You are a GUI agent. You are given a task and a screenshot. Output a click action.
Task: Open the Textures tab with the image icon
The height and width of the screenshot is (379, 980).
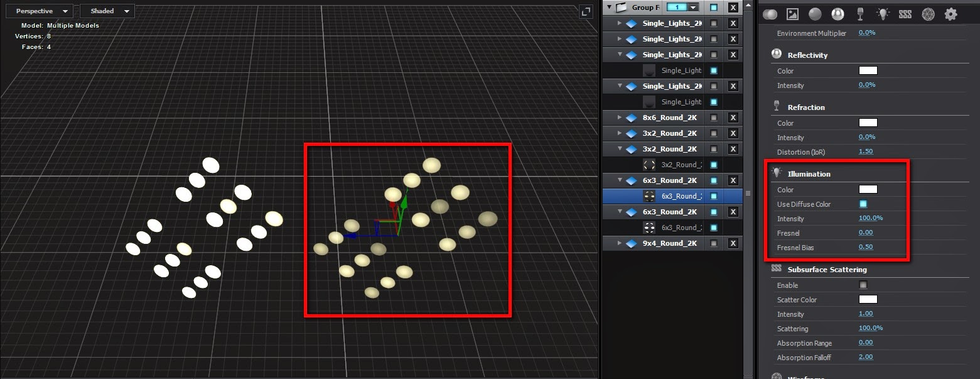[x=792, y=14]
